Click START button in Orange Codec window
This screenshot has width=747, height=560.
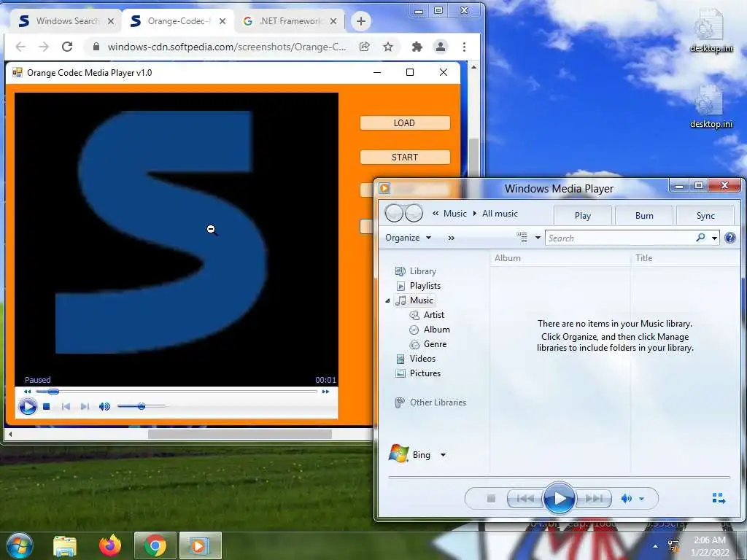(405, 157)
